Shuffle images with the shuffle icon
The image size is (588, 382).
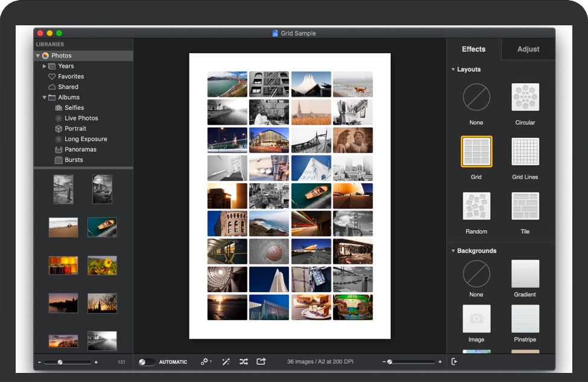pyautogui.click(x=244, y=362)
